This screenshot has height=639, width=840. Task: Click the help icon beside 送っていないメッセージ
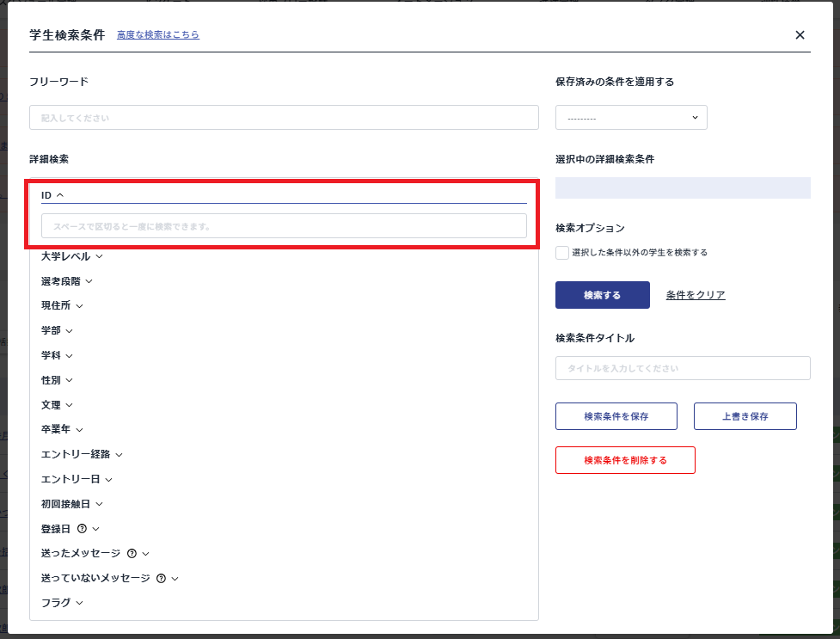point(160,578)
